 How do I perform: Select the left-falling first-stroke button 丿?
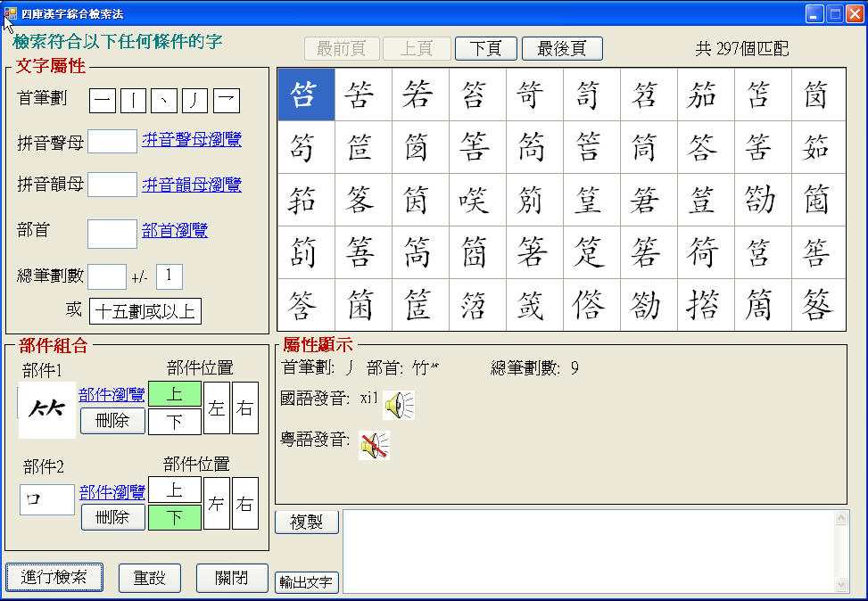pos(194,101)
